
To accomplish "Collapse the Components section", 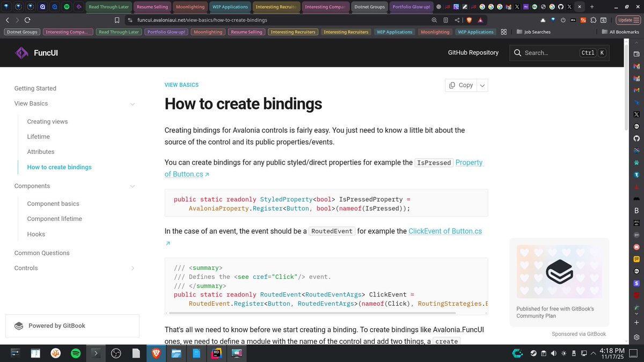I will tap(132, 186).
